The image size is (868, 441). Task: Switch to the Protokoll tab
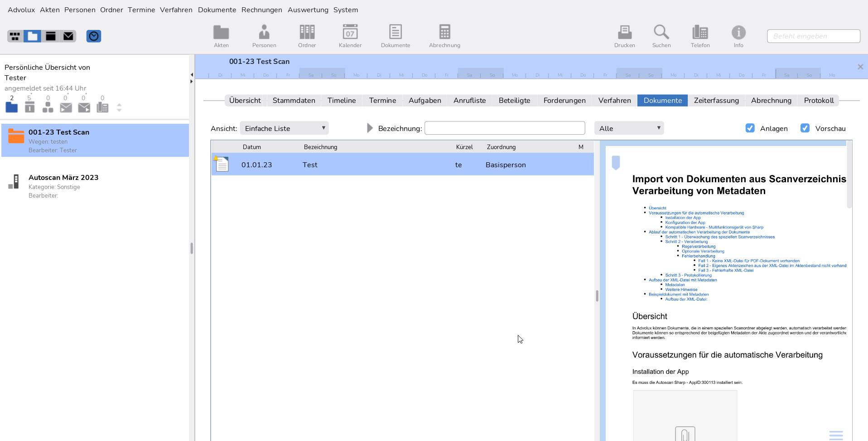pos(819,101)
